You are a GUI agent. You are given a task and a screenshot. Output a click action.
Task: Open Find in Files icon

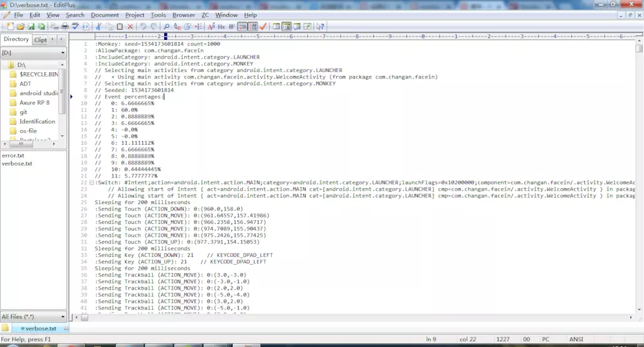187,26
